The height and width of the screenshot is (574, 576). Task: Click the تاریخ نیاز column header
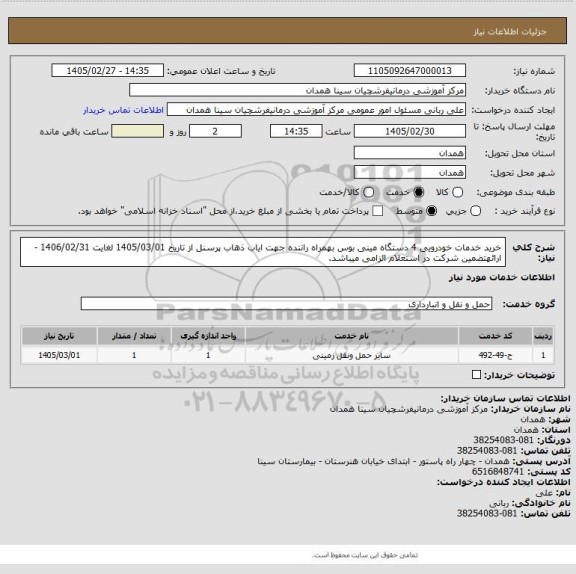pos(59,336)
